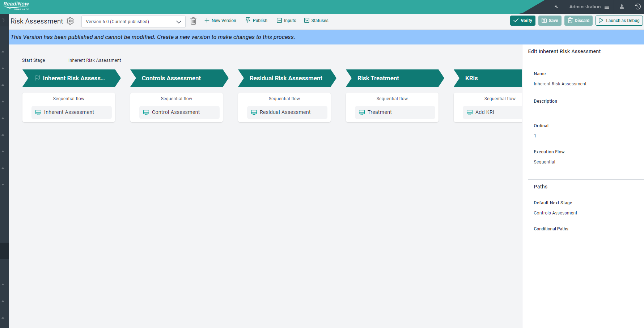
Task: Select the Controls Assessment stage header
Action: (x=179, y=78)
